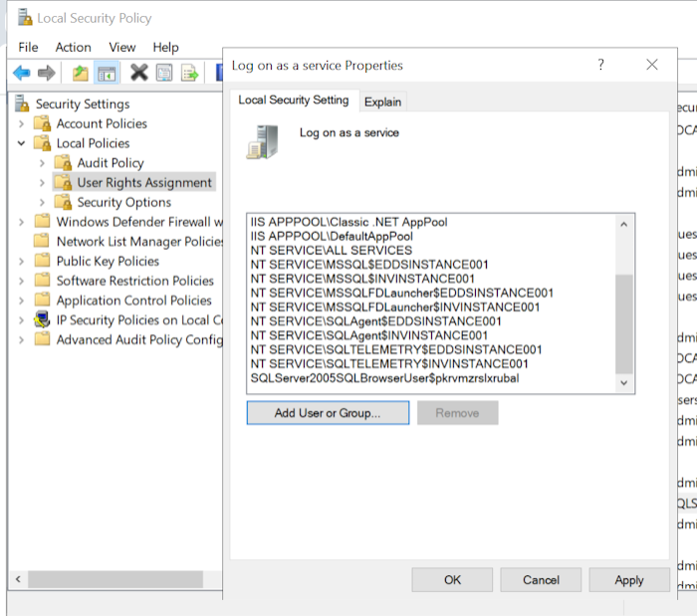Click the IP Security Policies icon
The image size is (697, 616).
42,319
